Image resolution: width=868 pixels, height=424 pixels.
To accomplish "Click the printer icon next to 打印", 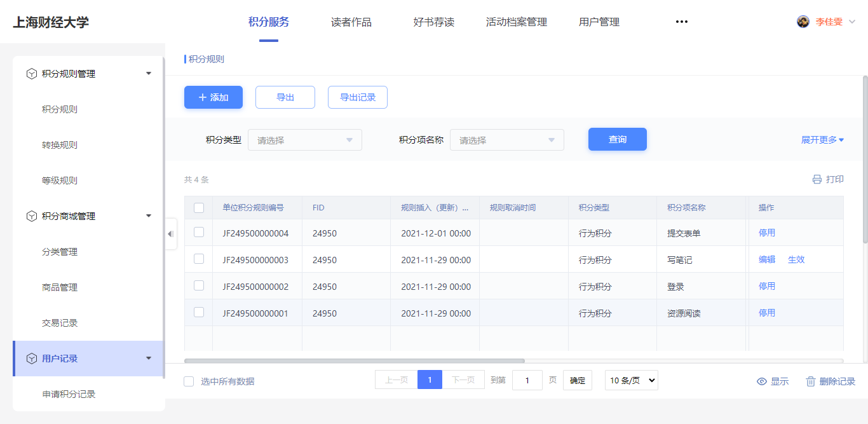I will [817, 180].
